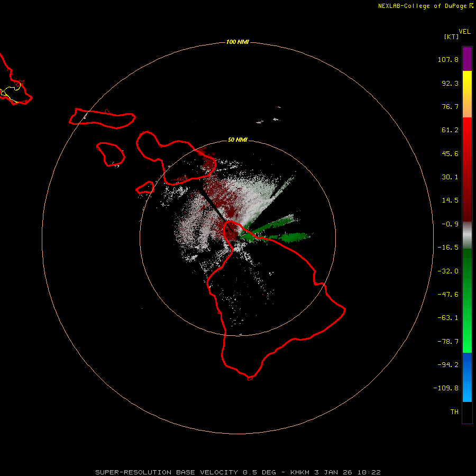Click the dark red outbound velocity echo region
Image resolution: width=476 pixels, height=476 pixels.
(220, 194)
